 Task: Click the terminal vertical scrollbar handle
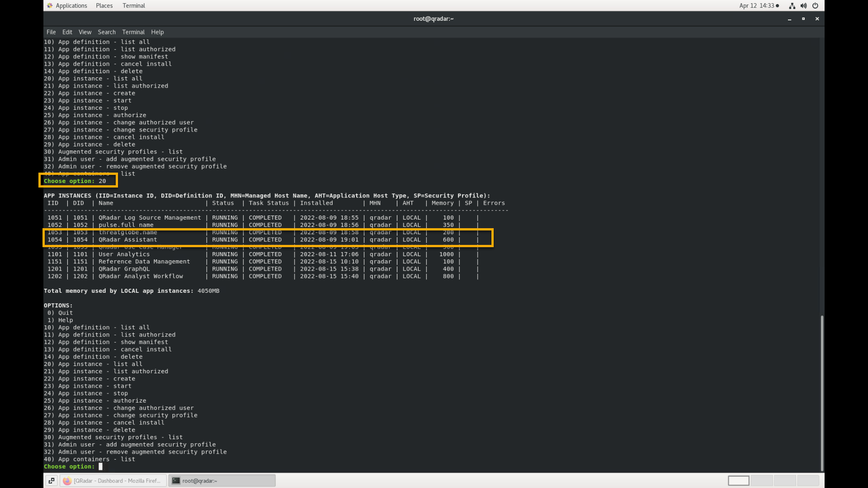(821, 393)
